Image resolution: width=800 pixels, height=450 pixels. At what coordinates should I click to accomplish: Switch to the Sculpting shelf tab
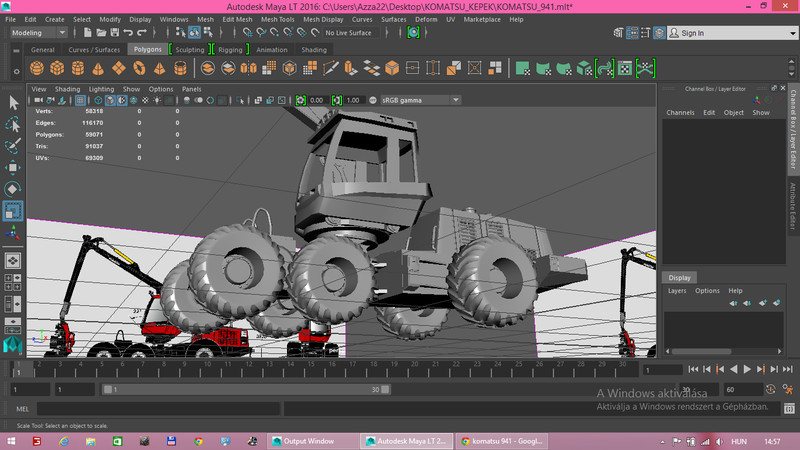click(x=190, y=49)
